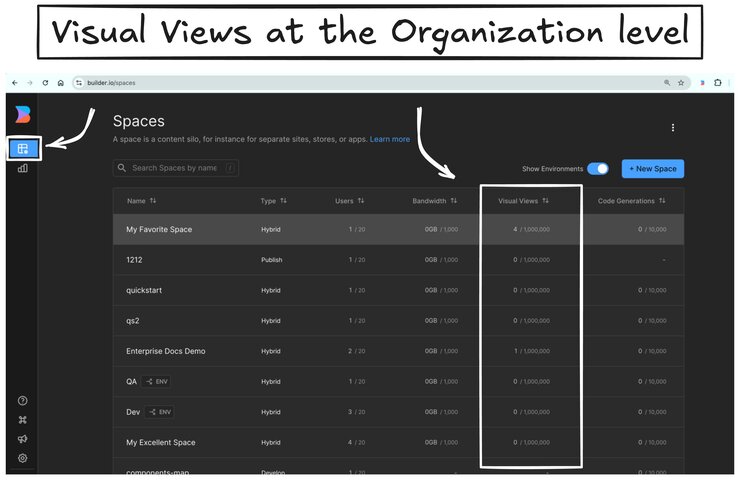
Task: Open the bar chart analytics sidebar icon
Action: point(23,168)
